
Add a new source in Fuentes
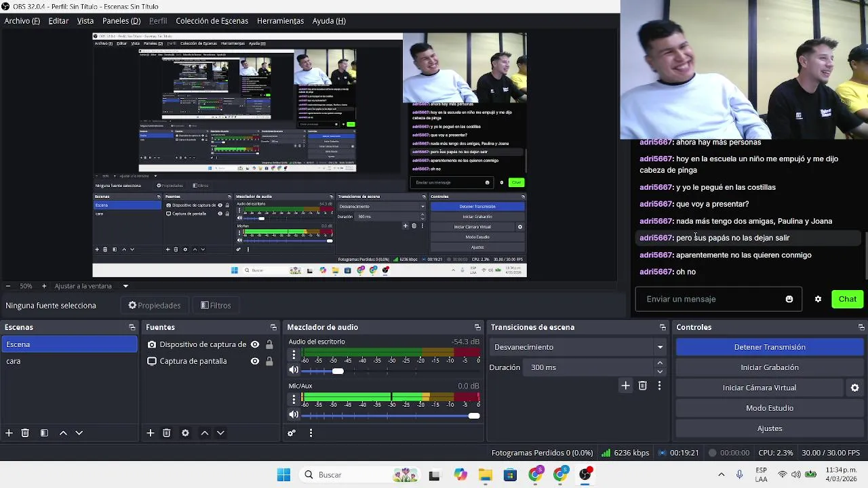click(151, 433)
